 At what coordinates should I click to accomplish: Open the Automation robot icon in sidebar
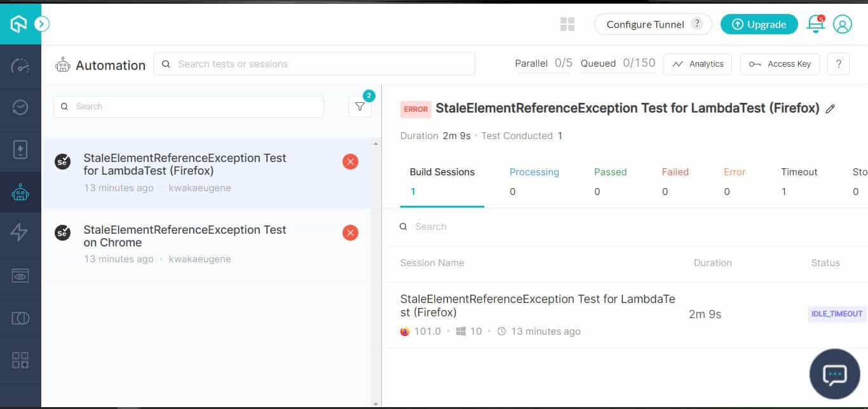(x=20, y=191)
